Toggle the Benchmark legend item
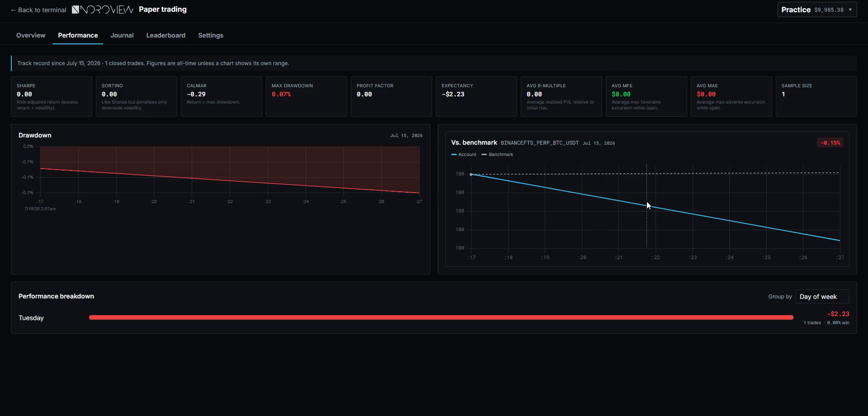Image resolution: width=868 pixels, height=416 pixels. (497, 155)
